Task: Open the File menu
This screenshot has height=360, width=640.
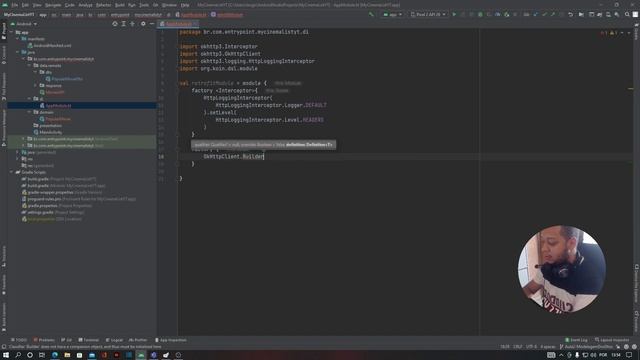Action: (x=15, y=5)
